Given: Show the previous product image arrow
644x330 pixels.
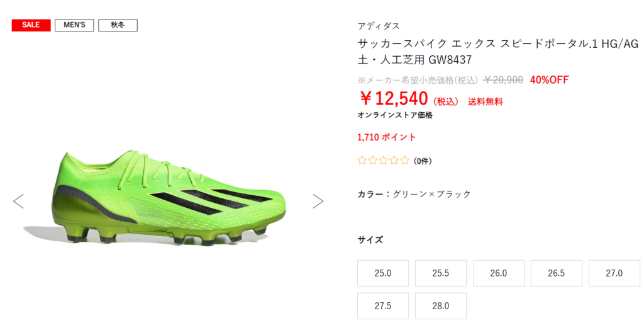Looking at the screenshot, I should (18, 201).
